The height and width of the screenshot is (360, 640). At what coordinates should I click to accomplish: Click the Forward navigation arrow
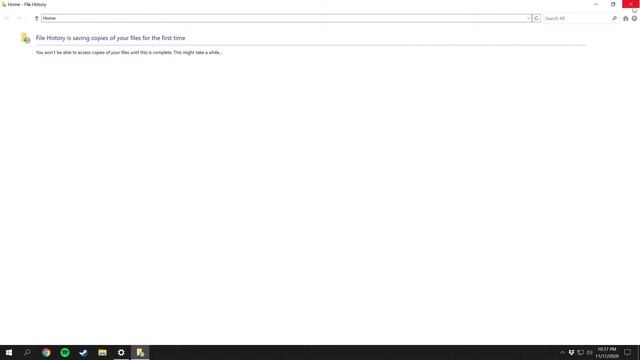18,18
